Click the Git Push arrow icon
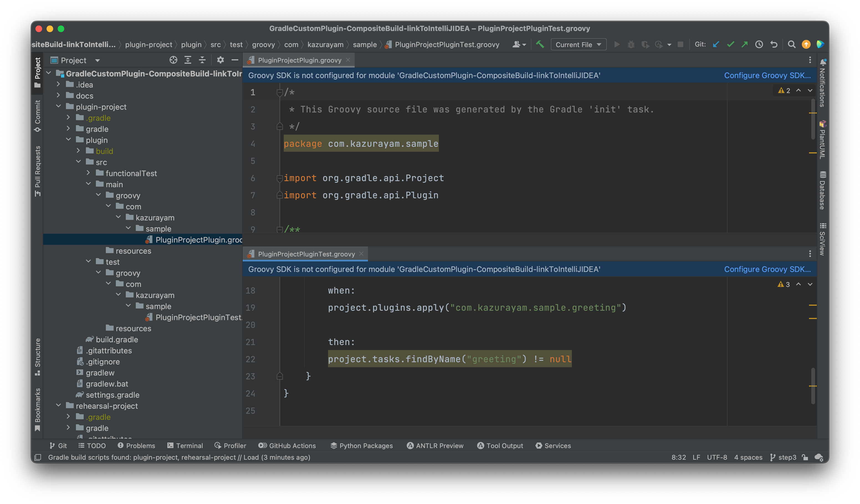 [745, 44]
